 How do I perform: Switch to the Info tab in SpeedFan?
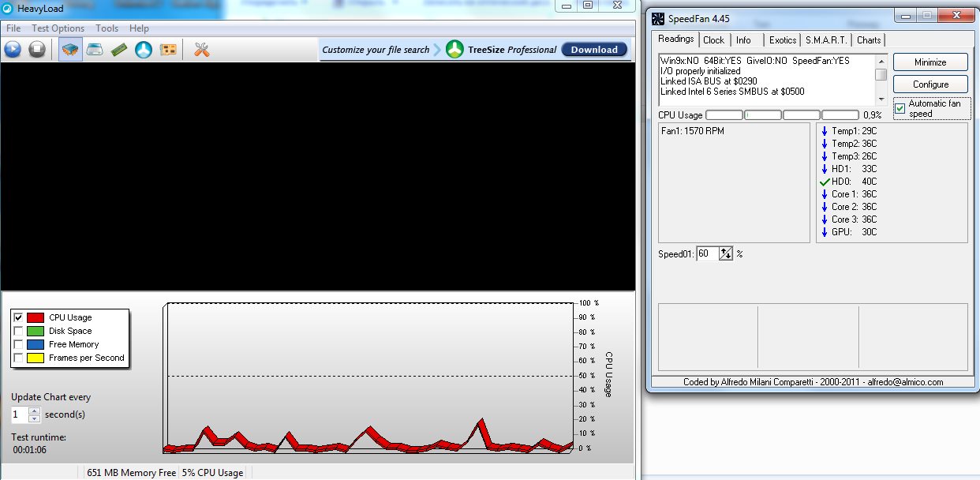pyautogui.click(x=744, y=40)
